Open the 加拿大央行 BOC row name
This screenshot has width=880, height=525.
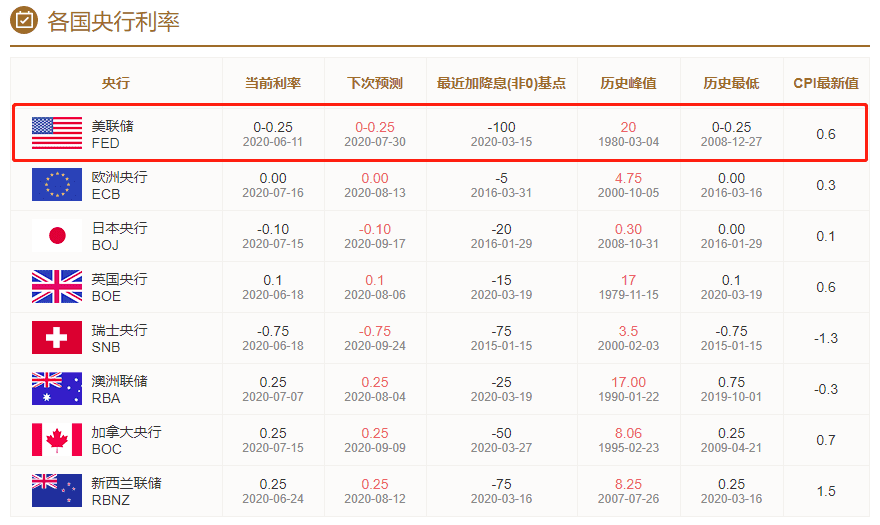point(126,441)
